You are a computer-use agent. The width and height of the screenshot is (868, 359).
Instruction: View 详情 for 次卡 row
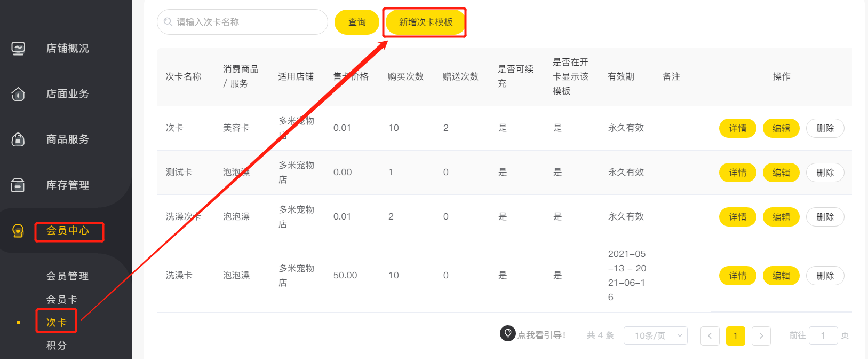pyautogui.click(x=738, y=128)
